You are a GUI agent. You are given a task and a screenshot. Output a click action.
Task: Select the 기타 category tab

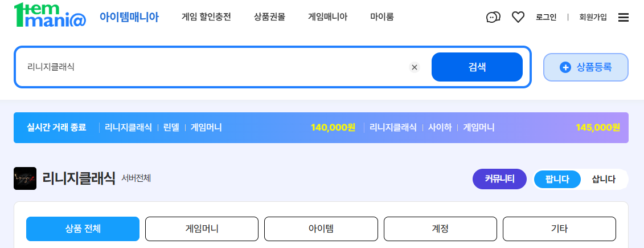coord(559,229)
